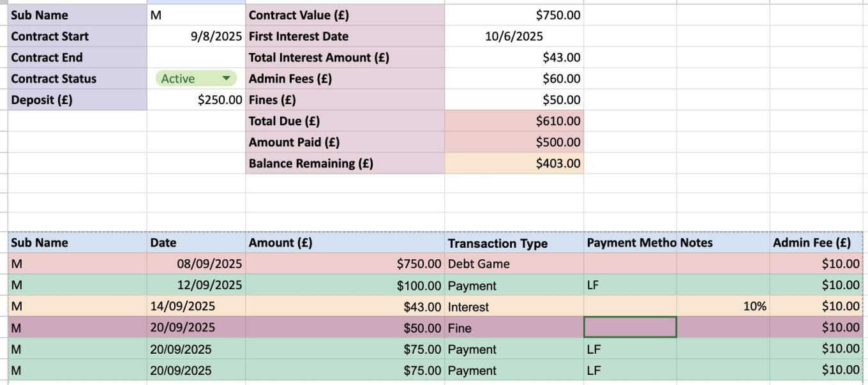Viewport: 868px width, 385px height.
Task: Select the Fine transaction type cell
Action: tap(514, 328)
